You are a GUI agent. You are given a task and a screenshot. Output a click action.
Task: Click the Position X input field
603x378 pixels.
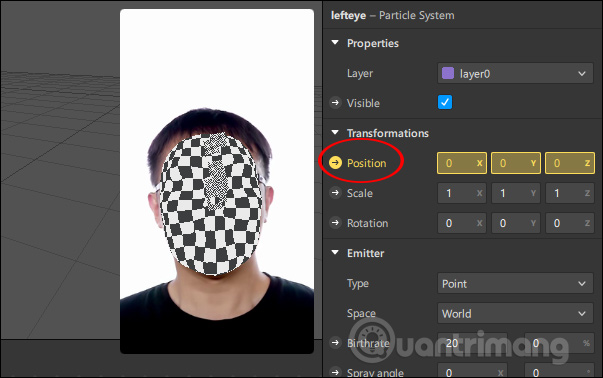click(462, 163)
